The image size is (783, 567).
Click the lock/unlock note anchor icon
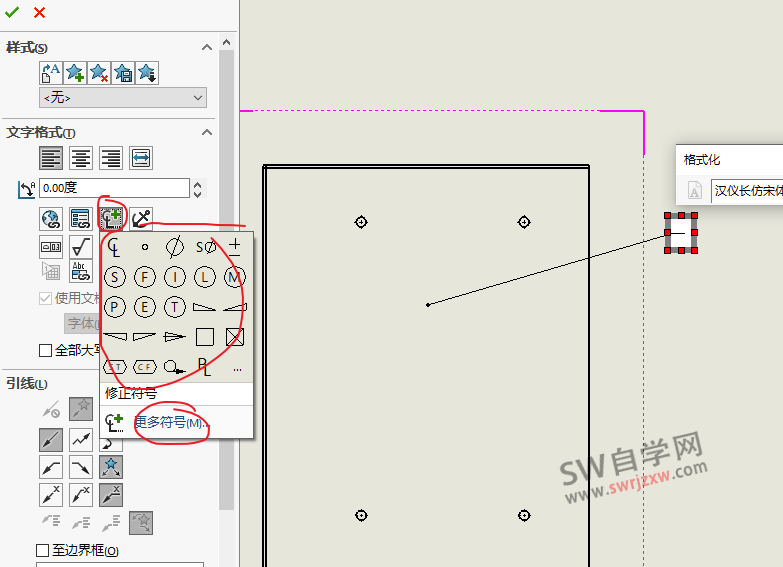141,219
